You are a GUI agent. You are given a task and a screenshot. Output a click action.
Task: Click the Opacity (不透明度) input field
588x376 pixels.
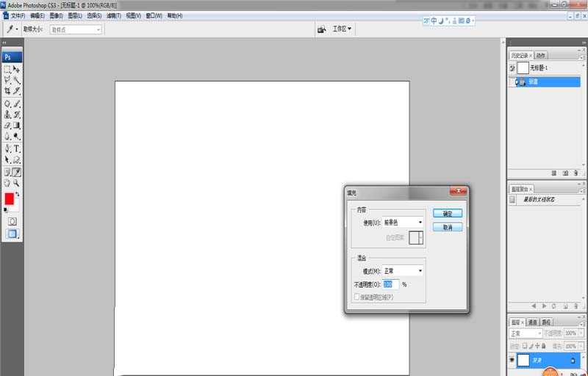(391, 284)
